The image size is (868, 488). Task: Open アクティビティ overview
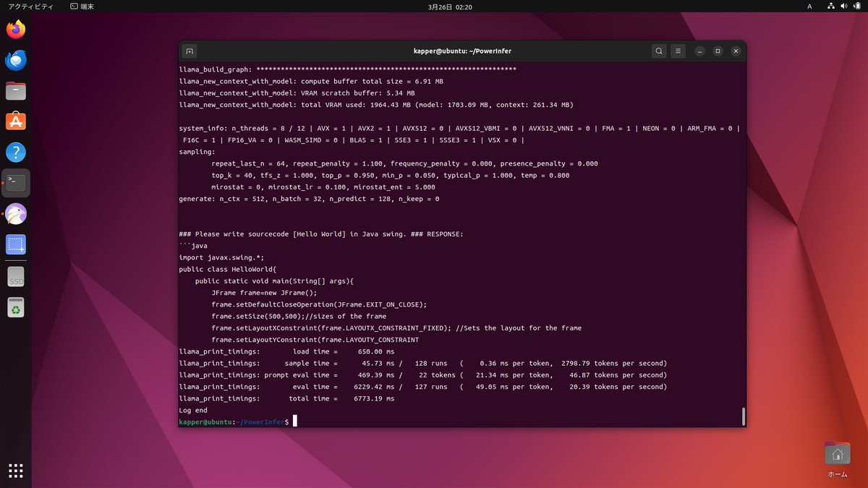pyautogui.click(x=30, y=7)
